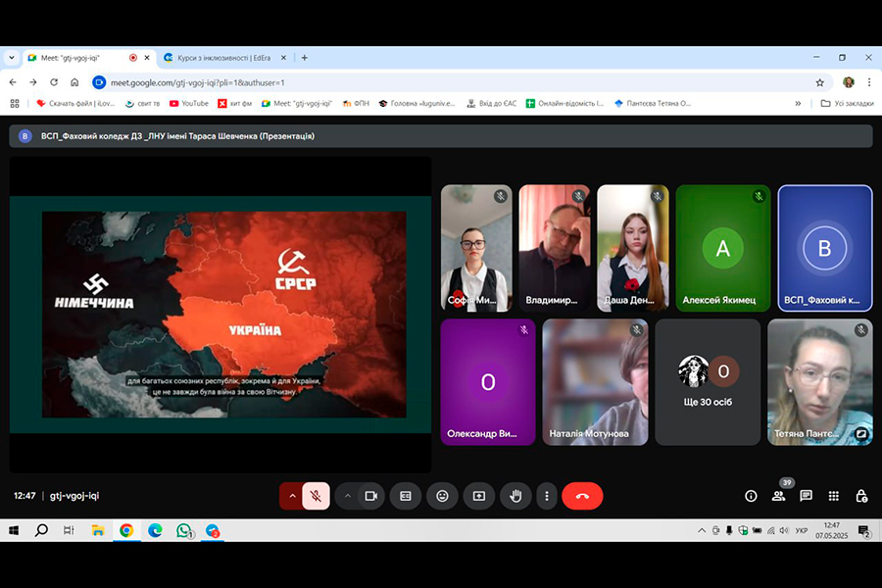
Task: Select the Владимир participant tile
Action: [555, 248]
